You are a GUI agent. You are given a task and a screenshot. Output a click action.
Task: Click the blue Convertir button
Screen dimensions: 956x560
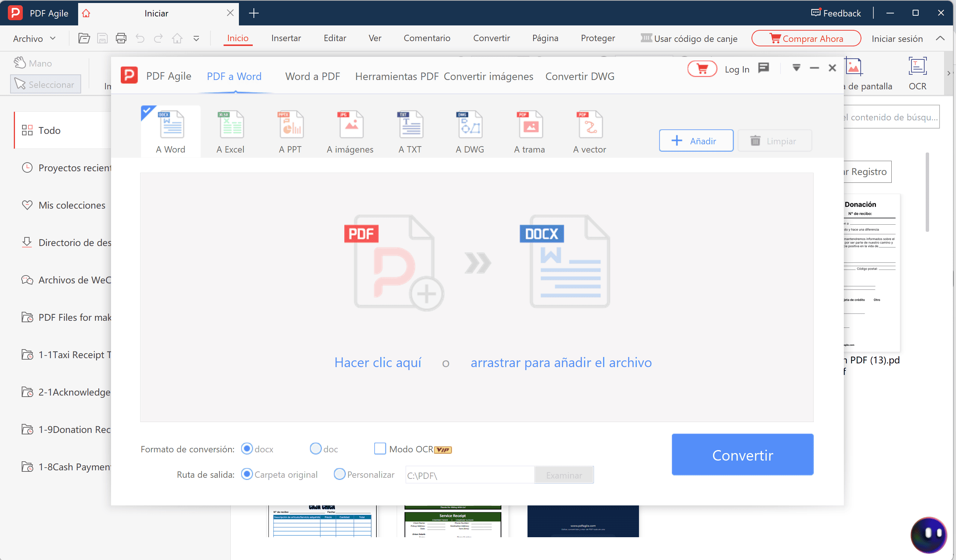point(743,455)
